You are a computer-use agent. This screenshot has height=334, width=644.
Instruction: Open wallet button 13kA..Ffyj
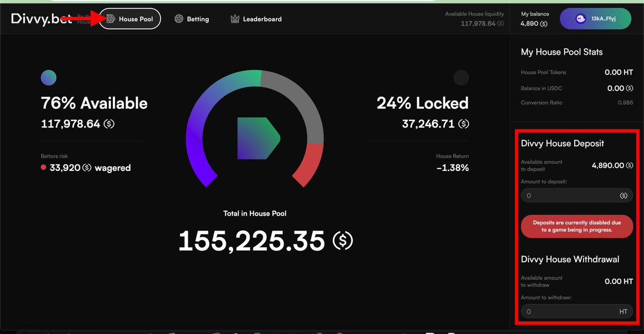point(595,18)
